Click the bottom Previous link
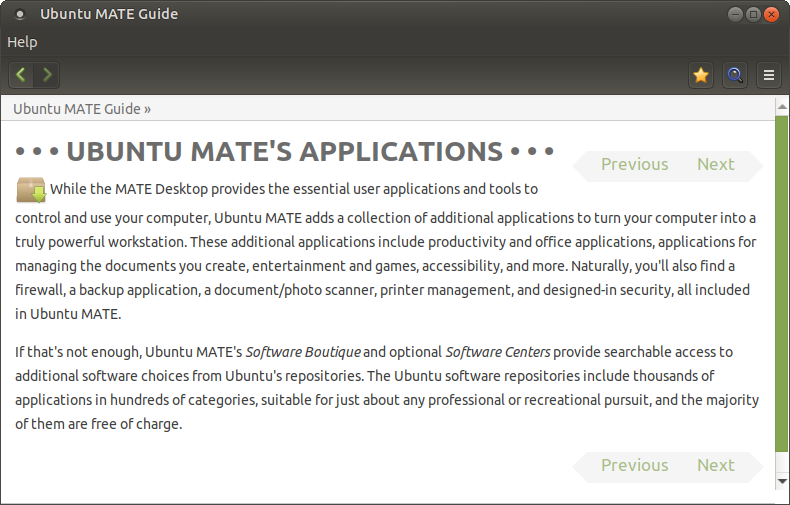790x505 pixels. (634, 465)
